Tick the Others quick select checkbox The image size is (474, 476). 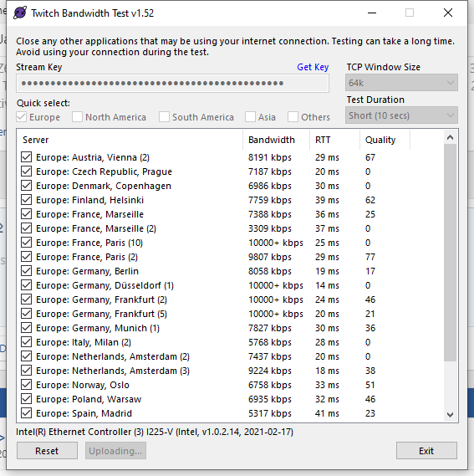click(293, 117)
